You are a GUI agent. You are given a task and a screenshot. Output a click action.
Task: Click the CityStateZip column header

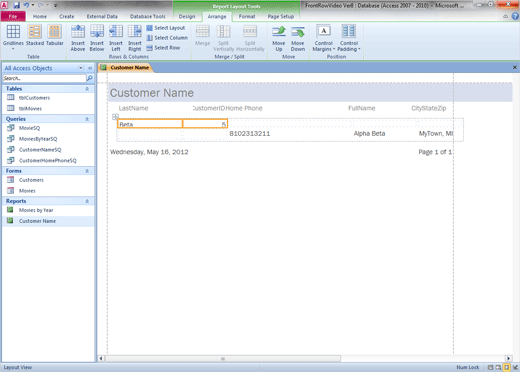point(428,108)
